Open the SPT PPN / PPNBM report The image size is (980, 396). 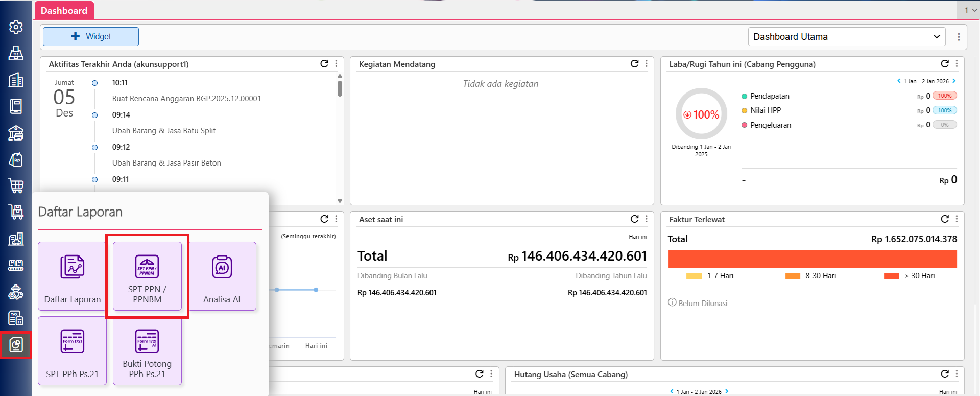tap(147, 276)
